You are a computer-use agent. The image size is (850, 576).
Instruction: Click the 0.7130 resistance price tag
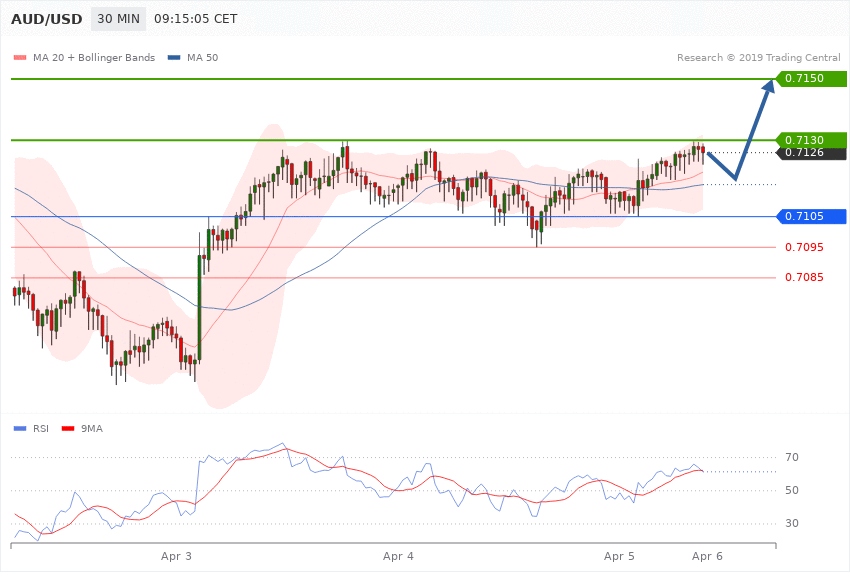[x=811, y=140]
